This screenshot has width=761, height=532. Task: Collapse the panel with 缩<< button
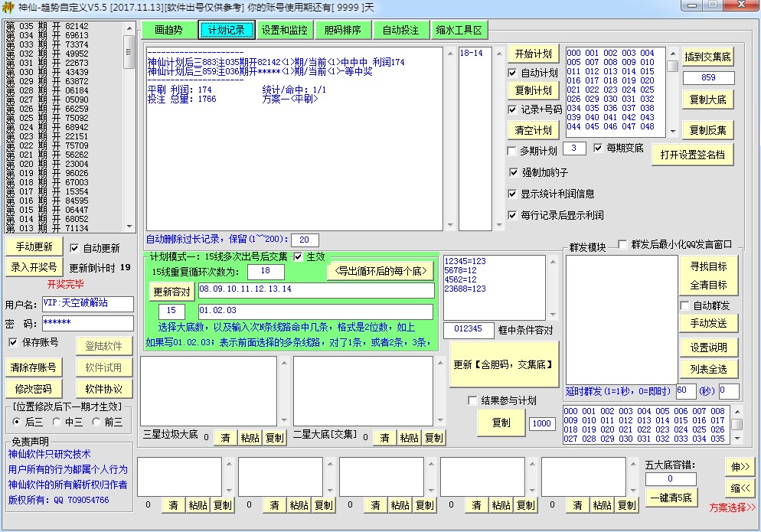point(740,488)
